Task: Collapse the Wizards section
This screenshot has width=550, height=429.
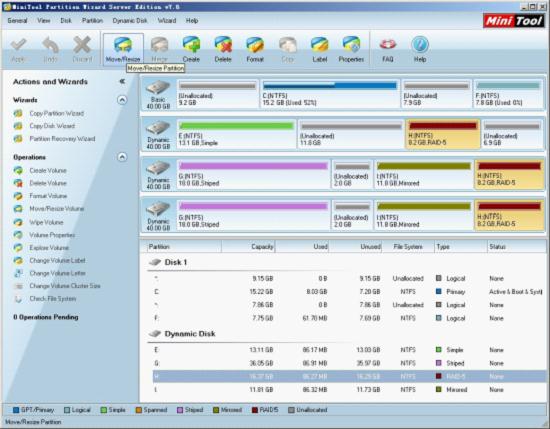Action: 122,100
